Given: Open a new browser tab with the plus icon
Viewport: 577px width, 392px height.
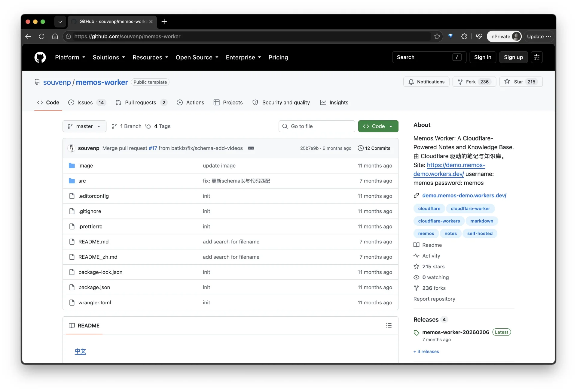Looking at the screenshot, I should (164, 22).
